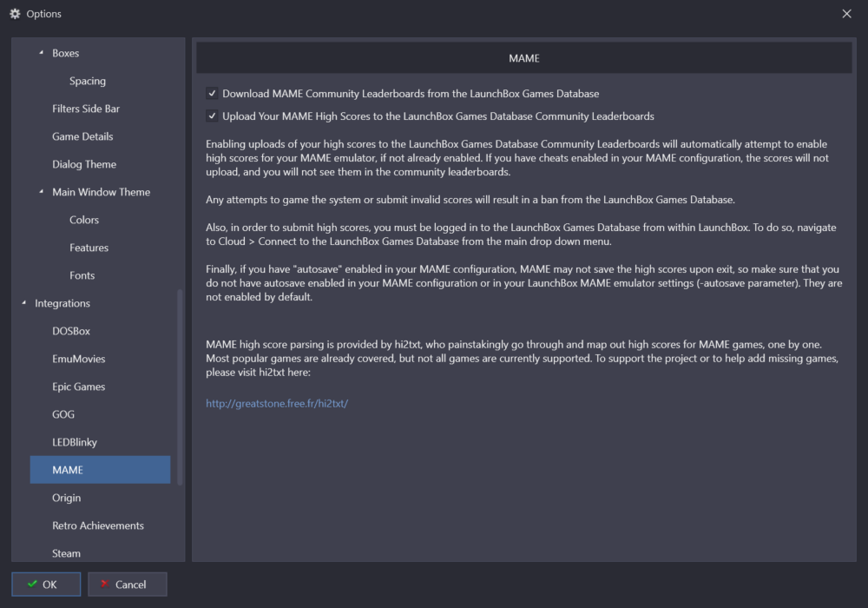Open the EmuMovies integration settings
The width and height of the screenshot is (868, 608).
tap(79, 359)
